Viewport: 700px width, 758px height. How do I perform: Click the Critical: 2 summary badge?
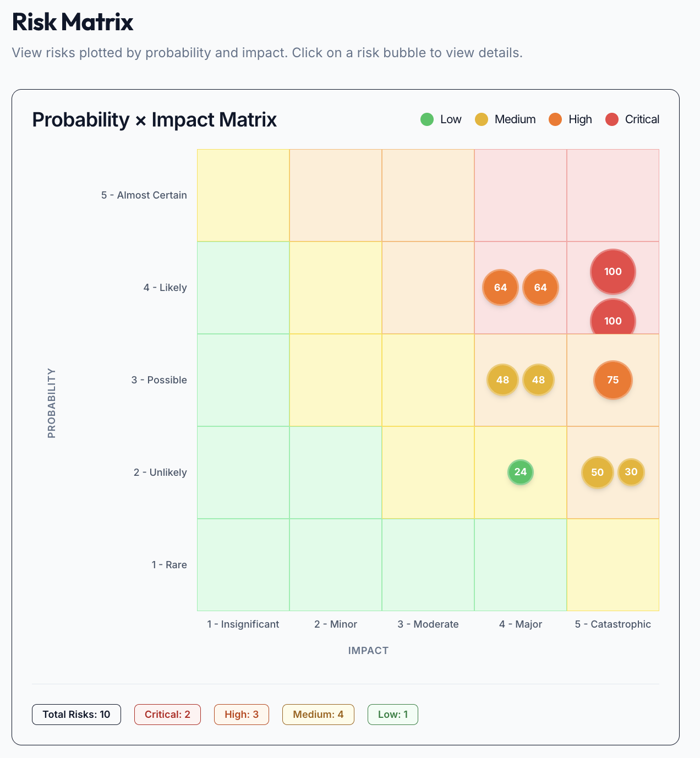click(x=167, y=715)
